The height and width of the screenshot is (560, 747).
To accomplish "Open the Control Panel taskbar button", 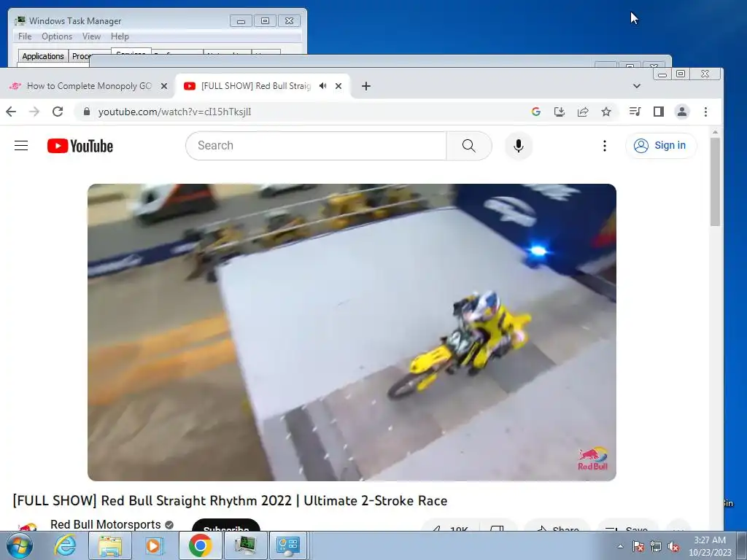I will pyautogui.click(x=288, y=545).
